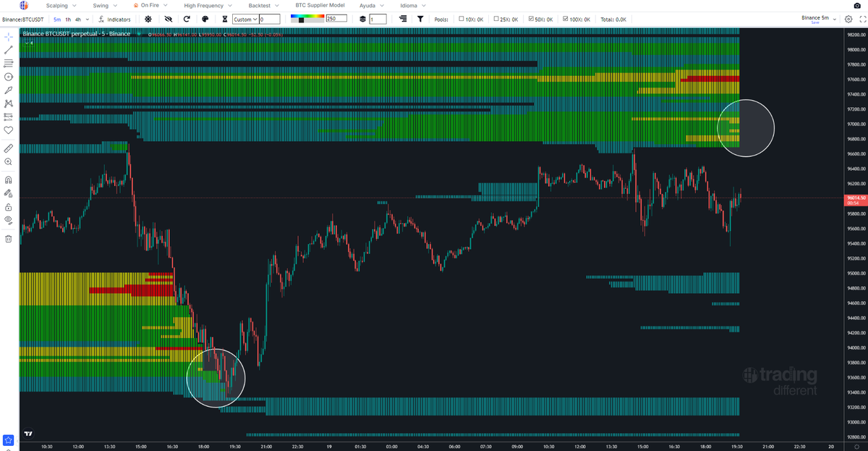This screenshot has width=868, height=451.
Task: Adjust the heatmap color gradient slider
Action: [x=307, y=19]
